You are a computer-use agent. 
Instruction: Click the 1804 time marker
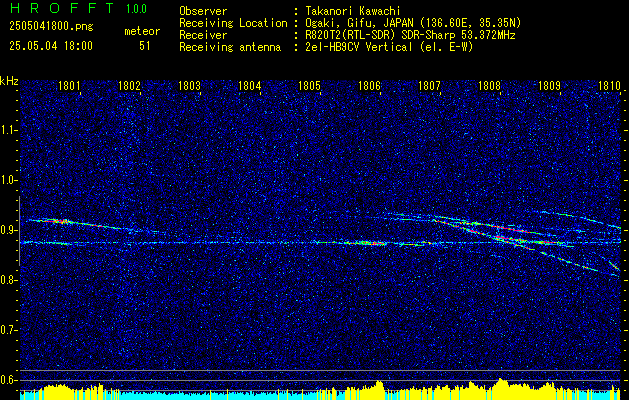click(250, 85)
